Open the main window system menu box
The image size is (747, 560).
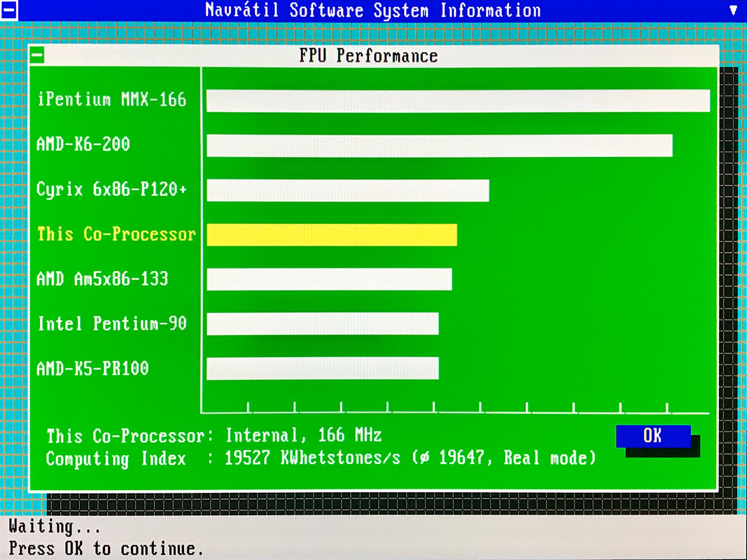coord(8,10)
